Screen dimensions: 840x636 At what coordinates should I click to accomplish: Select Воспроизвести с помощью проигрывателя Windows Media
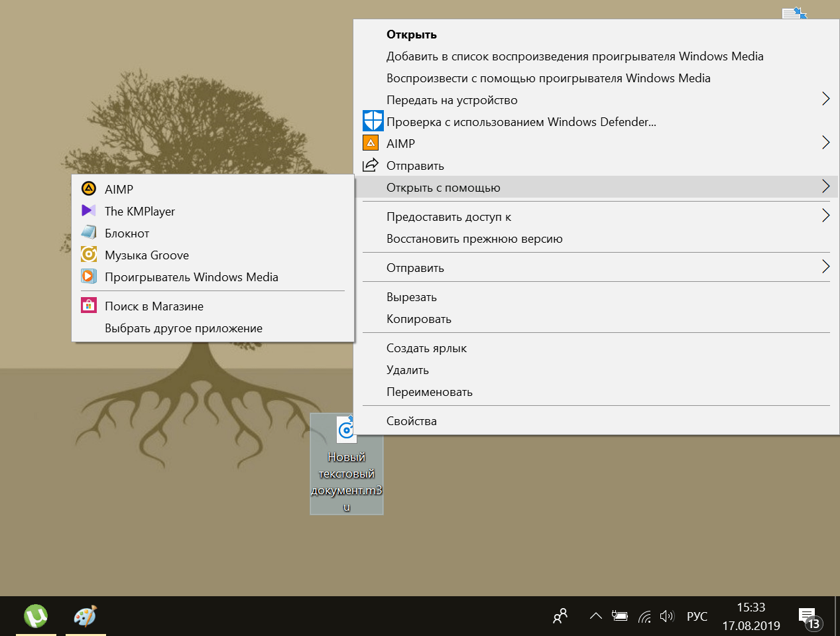pos(548,78)
